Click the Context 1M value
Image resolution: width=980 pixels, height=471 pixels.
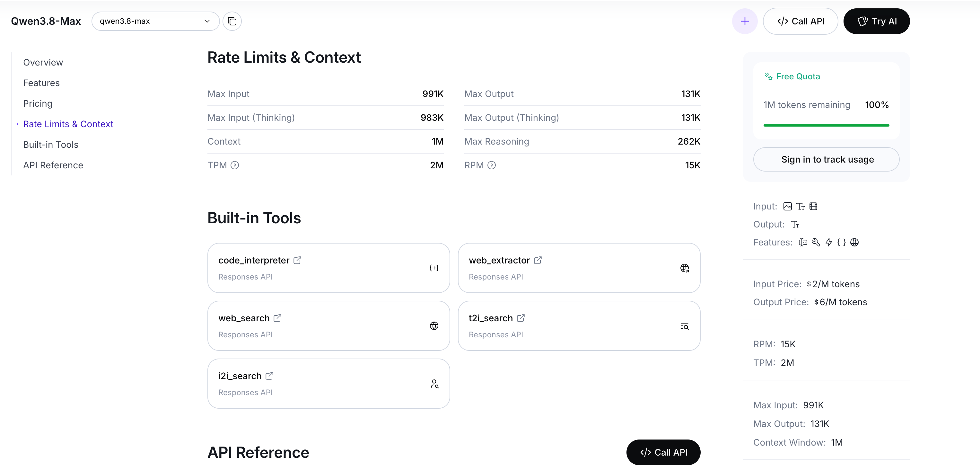pyautogui.click(x=437, y=142)
